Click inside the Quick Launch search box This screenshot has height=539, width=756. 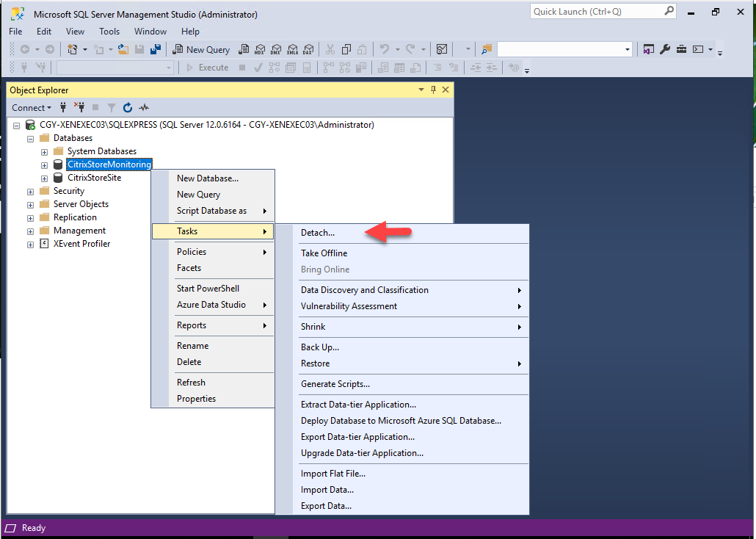[x=596, y=11]
